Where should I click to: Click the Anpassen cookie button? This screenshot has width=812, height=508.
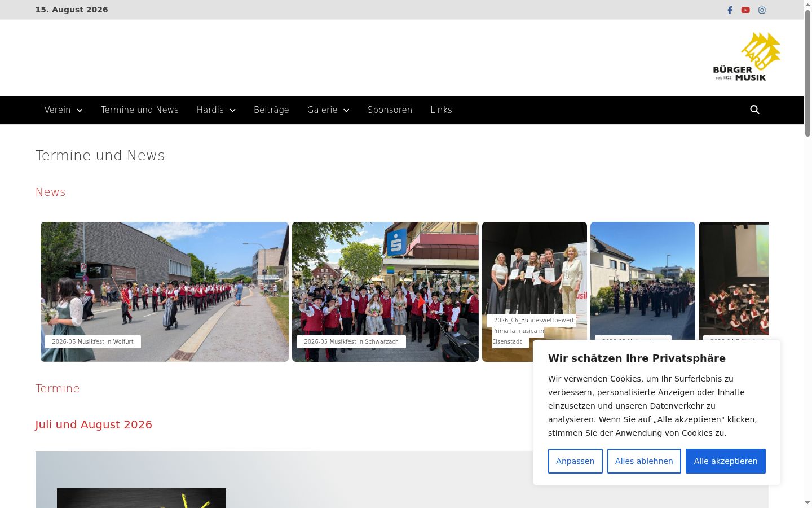coord(575,461)
